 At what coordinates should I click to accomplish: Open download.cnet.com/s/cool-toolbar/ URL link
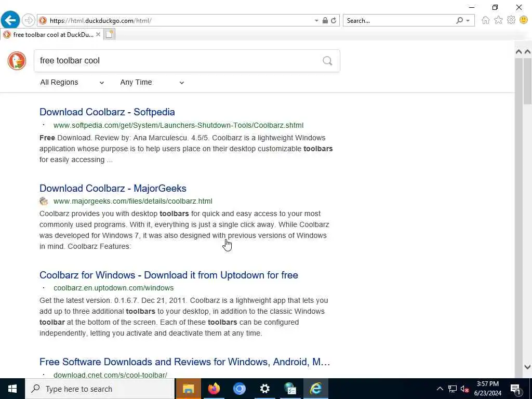coord(110,375)
